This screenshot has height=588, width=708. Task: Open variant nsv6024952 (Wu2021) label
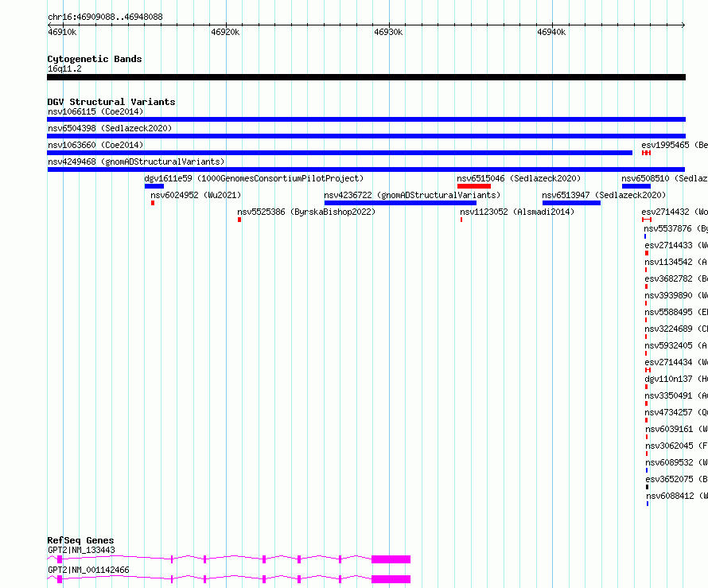196,195
